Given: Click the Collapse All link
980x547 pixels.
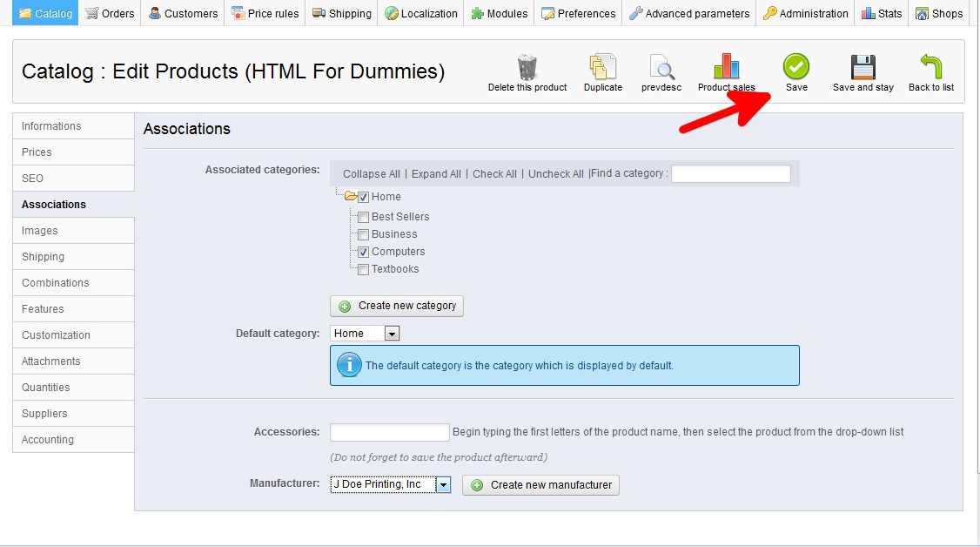Looking at the screenshot, I should pyautogui.click(x=372, y=174).
